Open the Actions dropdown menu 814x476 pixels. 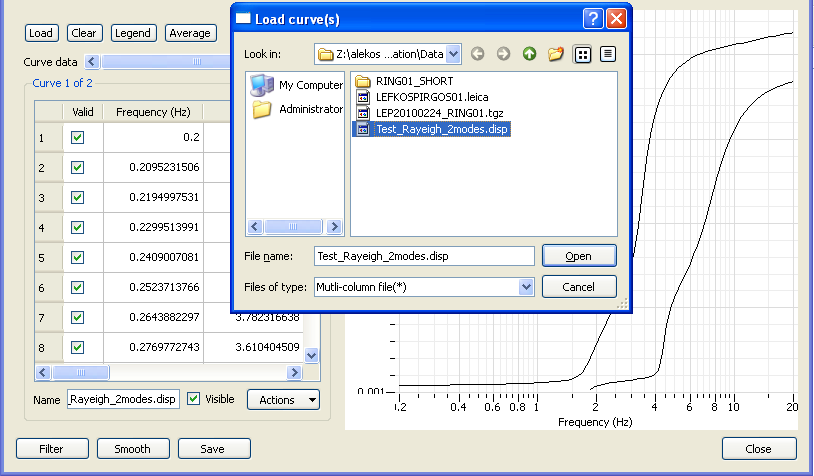283,400
